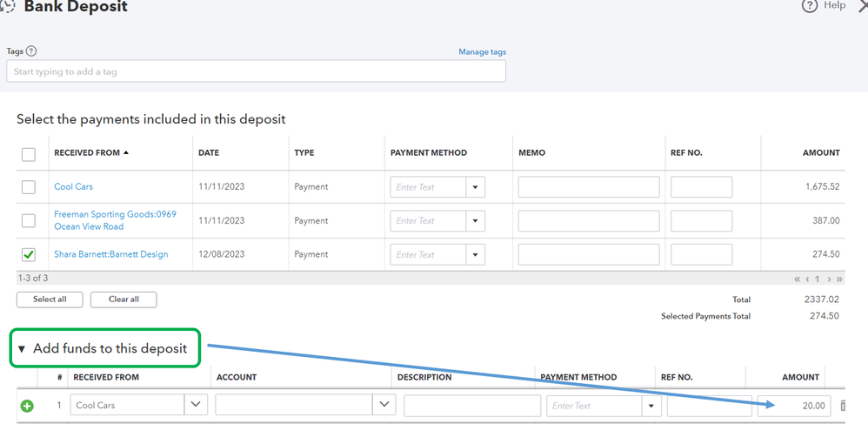This screenshot has height=424, width=868.
Task: Go to last page of payments list
Action: coord(839,279)
